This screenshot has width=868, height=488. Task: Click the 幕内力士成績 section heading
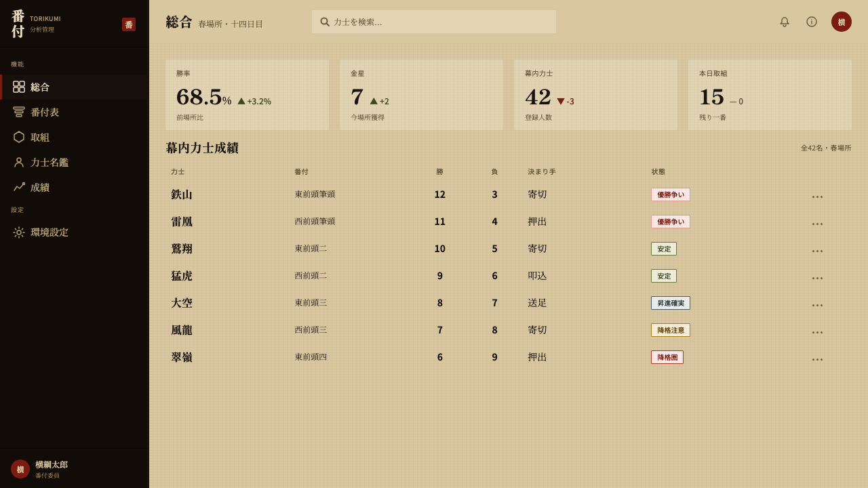(202, 148)
